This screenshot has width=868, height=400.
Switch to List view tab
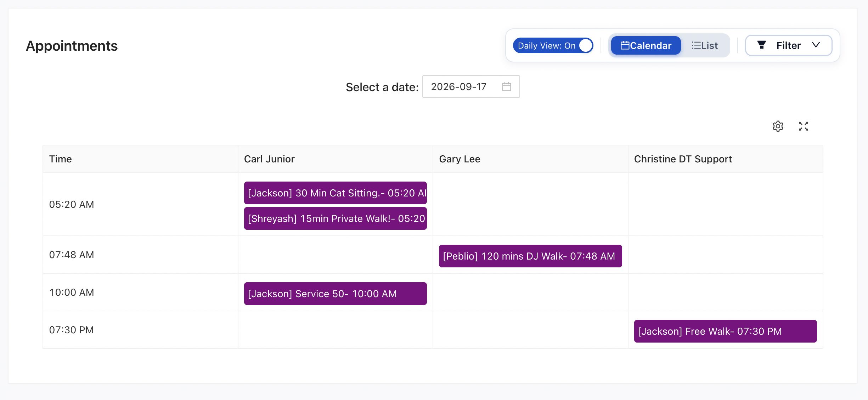pyautogui.click(x=704, y=45)
